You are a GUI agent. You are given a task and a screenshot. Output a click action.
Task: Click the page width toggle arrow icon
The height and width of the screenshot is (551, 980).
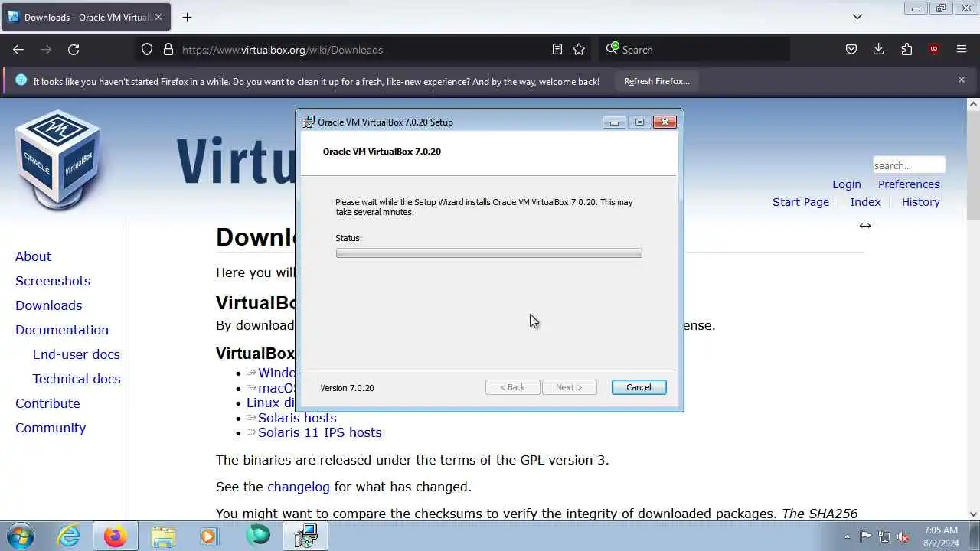pos(865,226)
